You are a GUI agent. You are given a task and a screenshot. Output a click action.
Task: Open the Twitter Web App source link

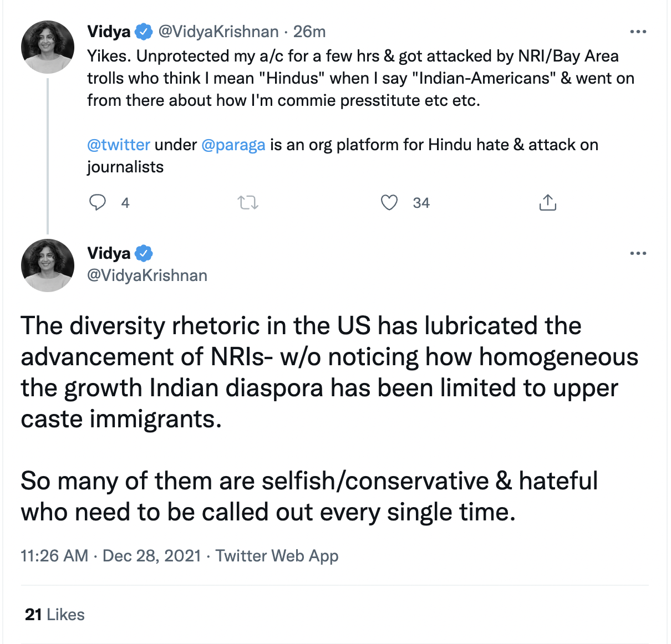(x=277, y=555)
